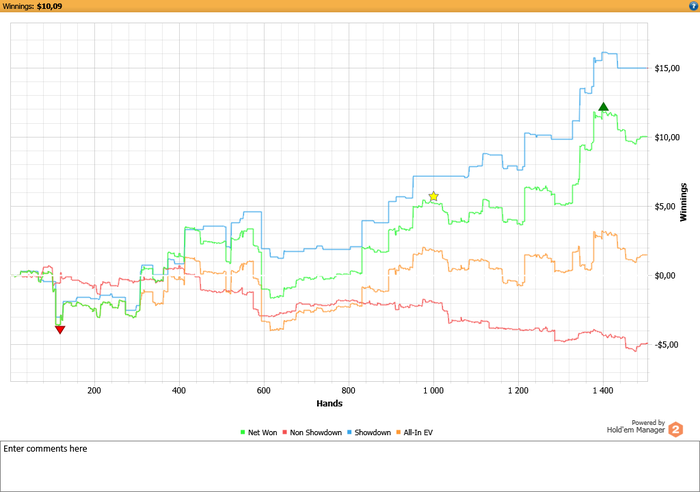Click the $0,00 axis label
Image resolution: width=700 pixels, height=492 pixels.
coord(665,275)
